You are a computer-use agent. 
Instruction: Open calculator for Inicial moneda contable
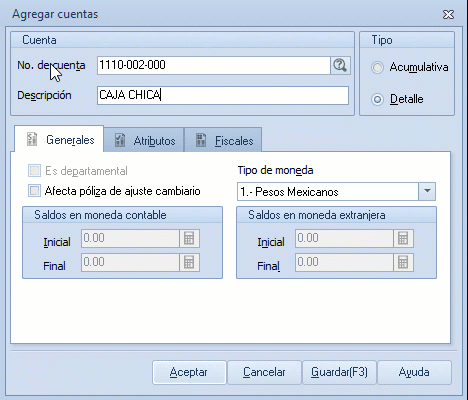(189, 238)
